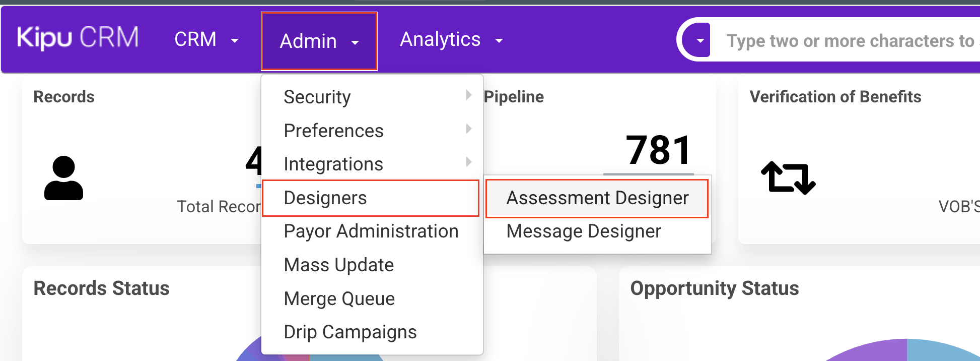Viewport: 980px width, 361px height.
Task: Click the 781 Pipeline count
Action: coord(658,150)
